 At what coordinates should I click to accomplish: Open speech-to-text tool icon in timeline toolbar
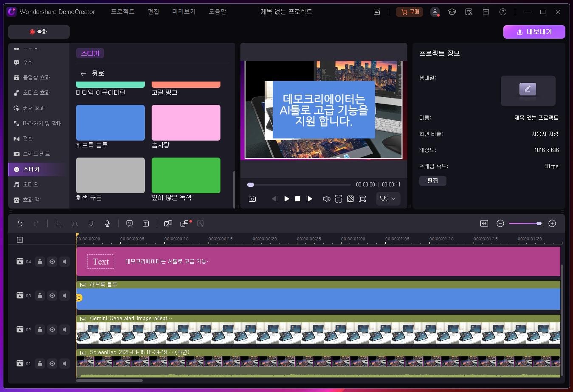pos(168,223)
